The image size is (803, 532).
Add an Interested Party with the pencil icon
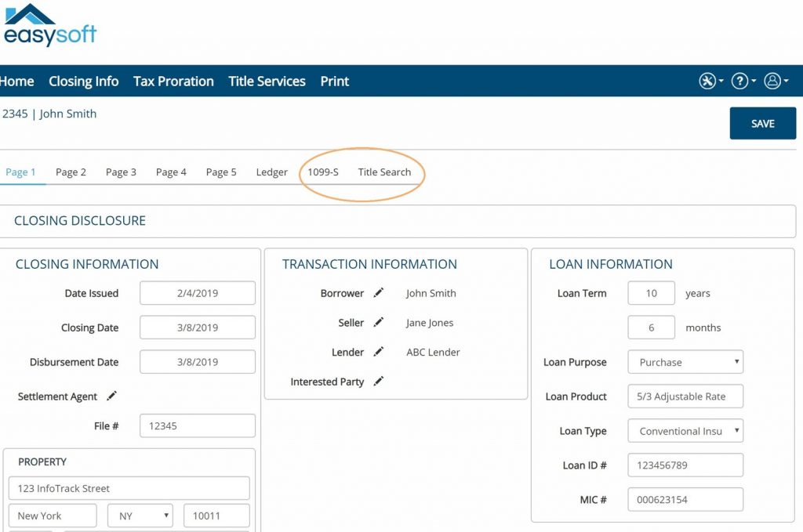click(x=379, y=382)
